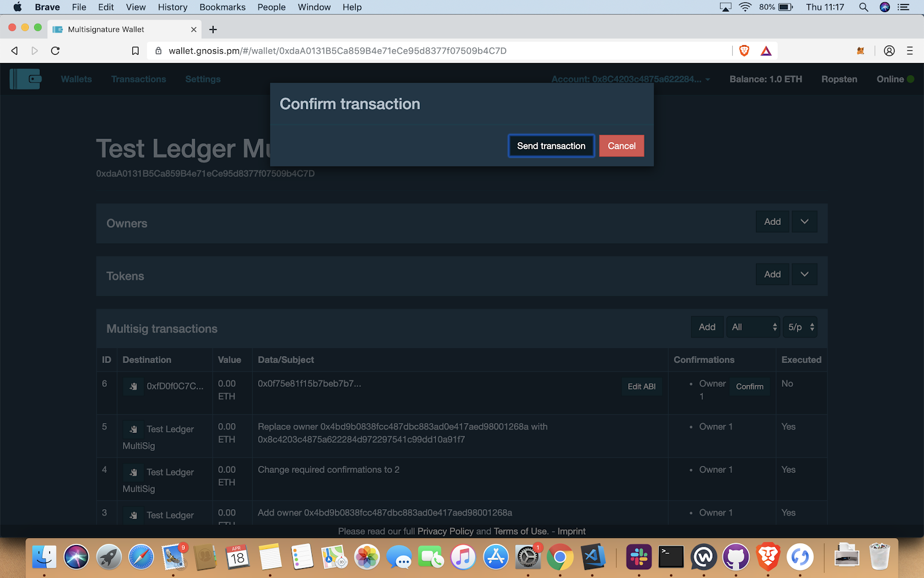Image resolution: width=924 pixels, height=578 pixels.
Task: Click the Privacy Policy link
Action: point(445,531)
